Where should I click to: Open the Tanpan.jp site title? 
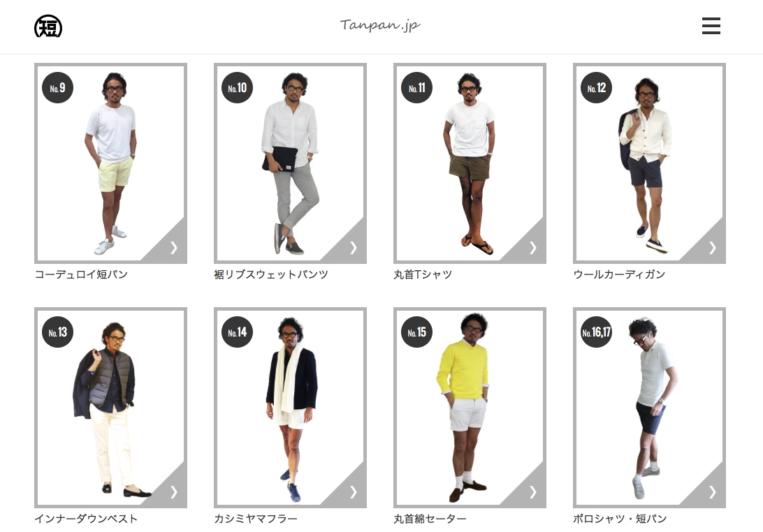coord(380,25)
